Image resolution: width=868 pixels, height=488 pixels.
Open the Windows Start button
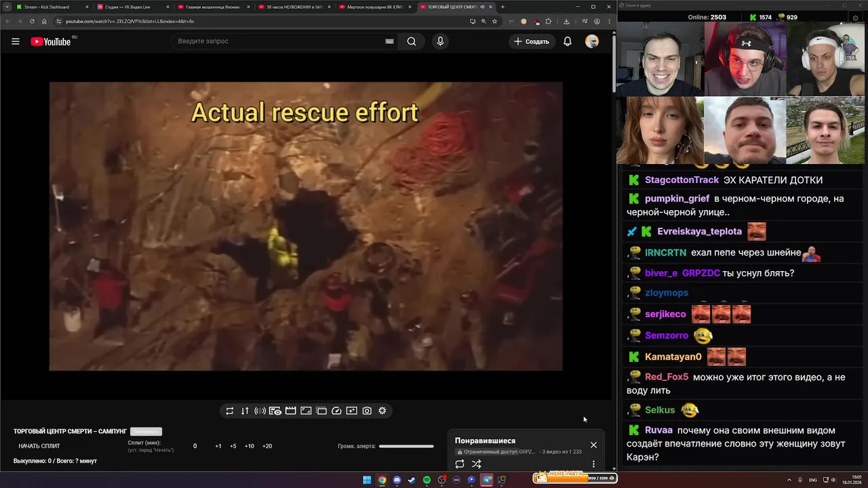(367, 480)
